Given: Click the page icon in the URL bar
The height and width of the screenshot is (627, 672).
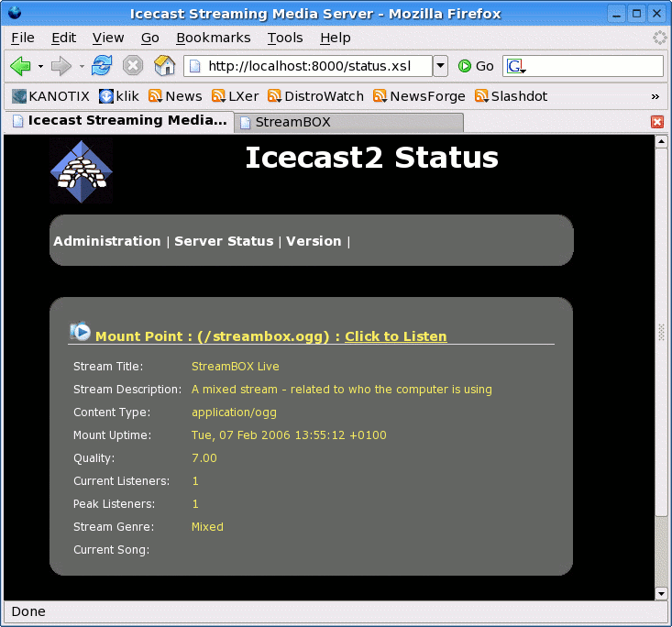Looking at the screenshot, I should coord(195,66).
